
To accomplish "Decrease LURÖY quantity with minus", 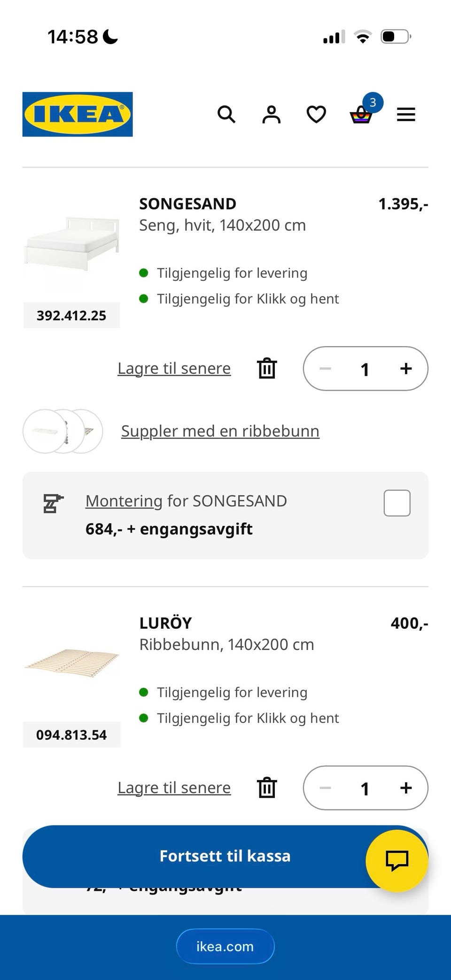I will [325, 788].
